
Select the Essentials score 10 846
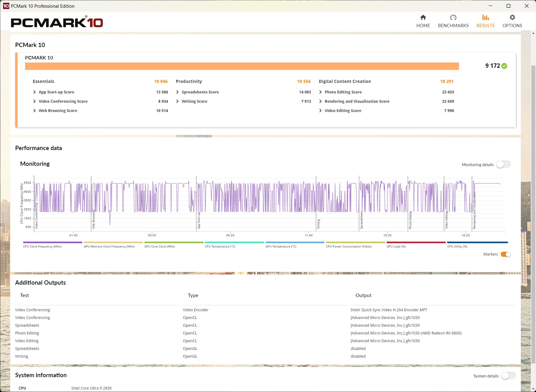(161, 81)
